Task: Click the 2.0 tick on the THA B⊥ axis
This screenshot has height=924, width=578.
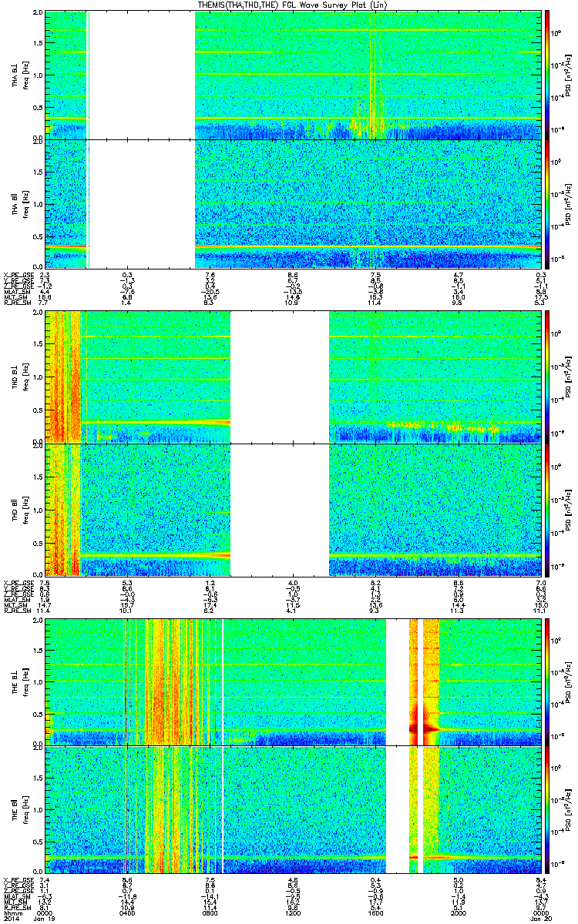Action: [x=38, y=14]
